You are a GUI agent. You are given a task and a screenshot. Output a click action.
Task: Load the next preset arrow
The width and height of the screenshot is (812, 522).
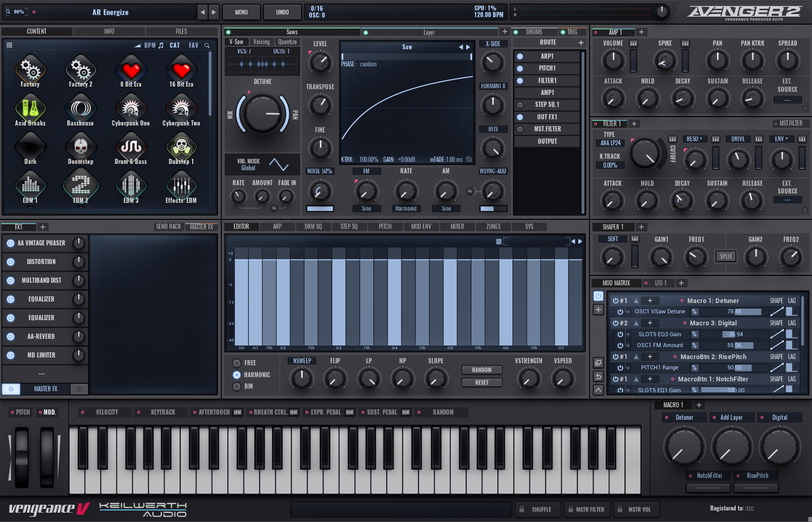214,12
